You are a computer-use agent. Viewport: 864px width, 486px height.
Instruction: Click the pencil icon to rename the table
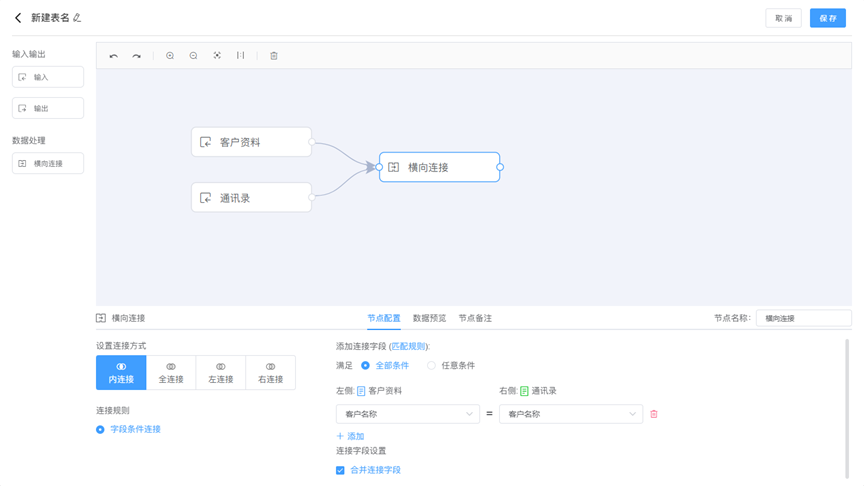pyautogui.click(x=77, y=18)
